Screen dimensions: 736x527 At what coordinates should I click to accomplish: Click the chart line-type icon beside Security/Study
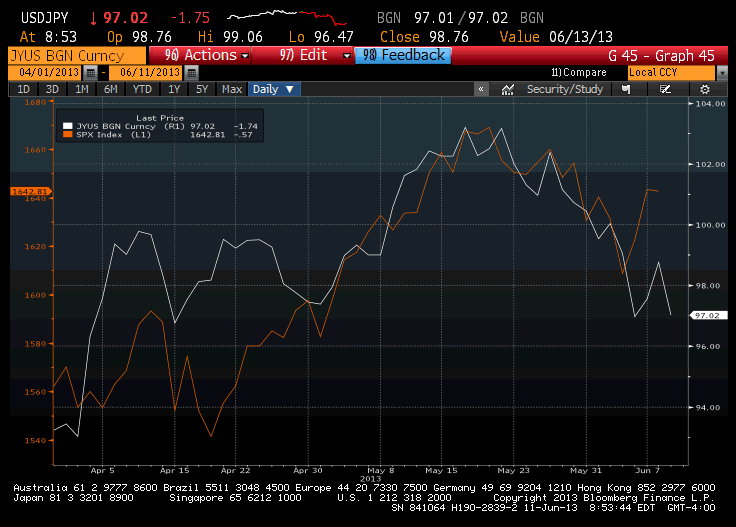click(x=507, y=89)
